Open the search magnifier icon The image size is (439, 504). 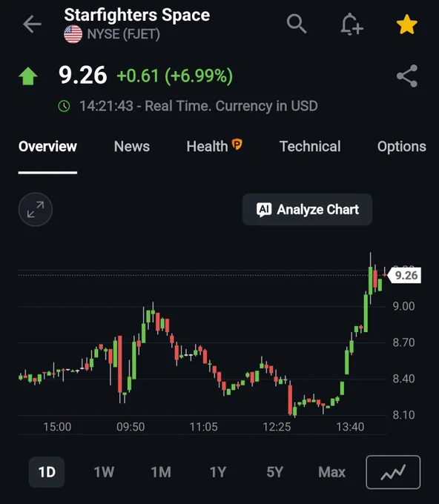tap(296, 24)
